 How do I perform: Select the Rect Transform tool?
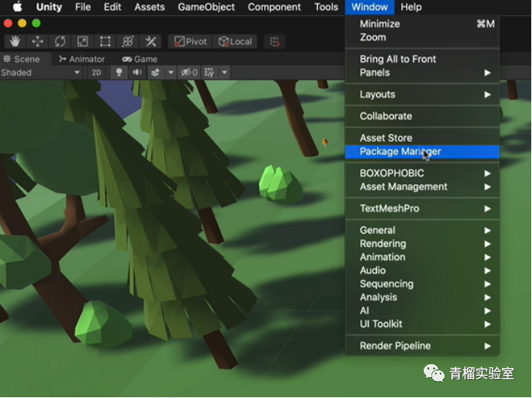pyautogui.click(x=105, y=41)
